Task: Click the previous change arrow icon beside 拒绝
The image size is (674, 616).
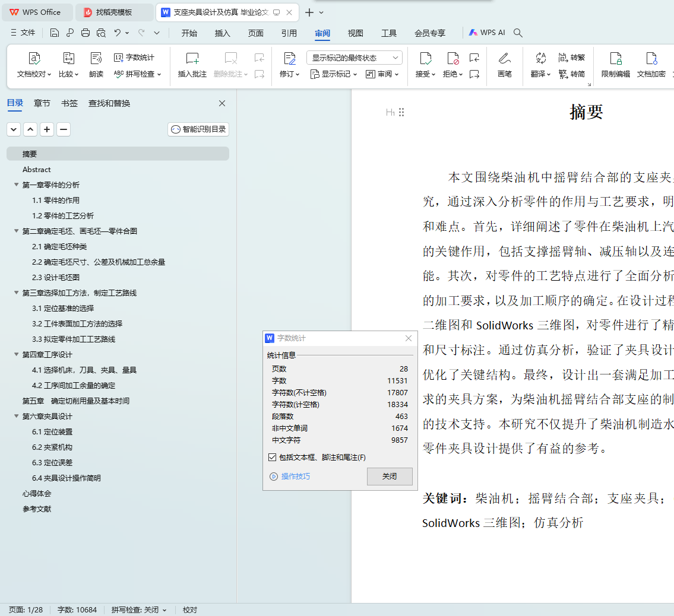Action: [474, 58]
